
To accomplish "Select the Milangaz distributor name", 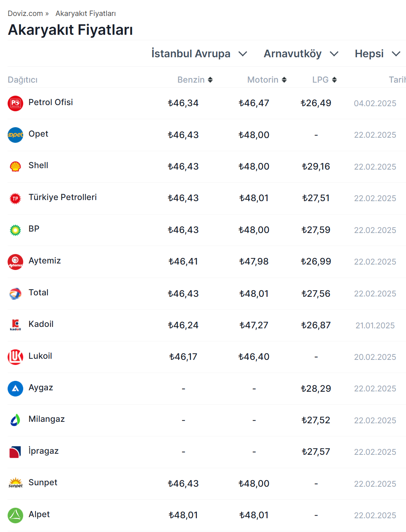I will pyautogui.click(x=46, y=419).
